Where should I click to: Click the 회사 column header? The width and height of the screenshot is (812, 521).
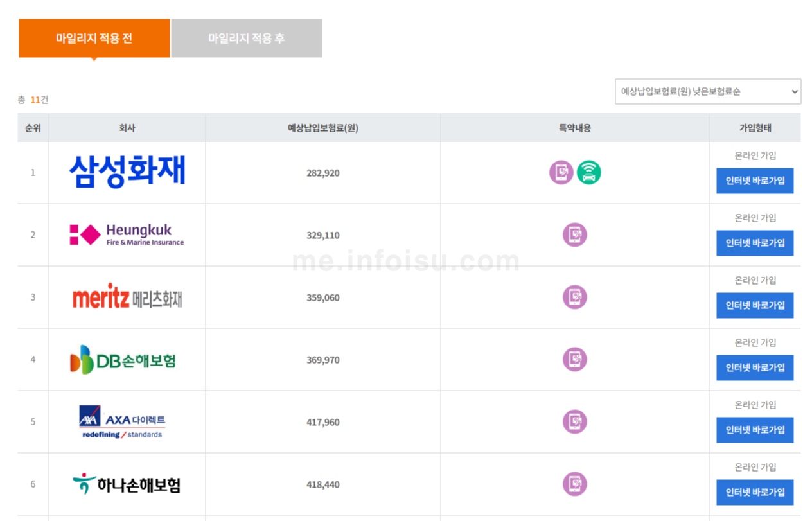(127, 128)
